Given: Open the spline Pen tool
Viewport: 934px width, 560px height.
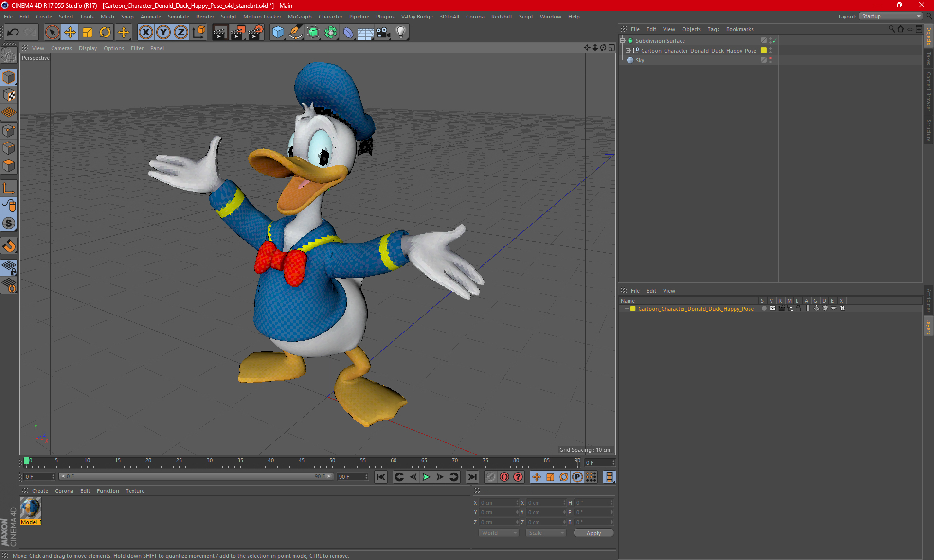Looking at the screenshot, I should tap(296, 32).
